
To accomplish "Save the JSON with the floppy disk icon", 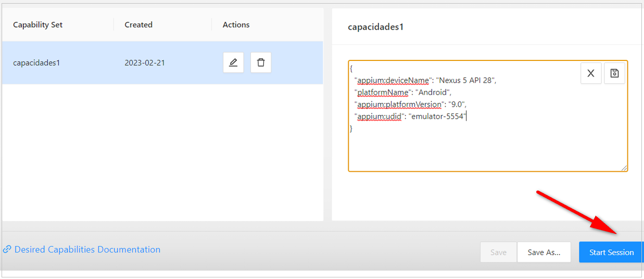I will tap(614, 73).
